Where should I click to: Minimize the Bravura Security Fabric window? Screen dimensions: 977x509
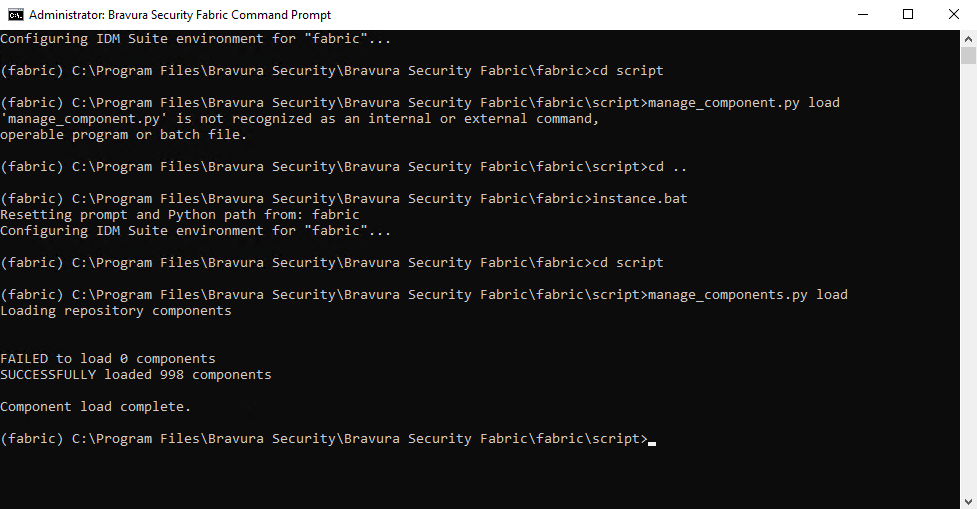pos(862,15)
